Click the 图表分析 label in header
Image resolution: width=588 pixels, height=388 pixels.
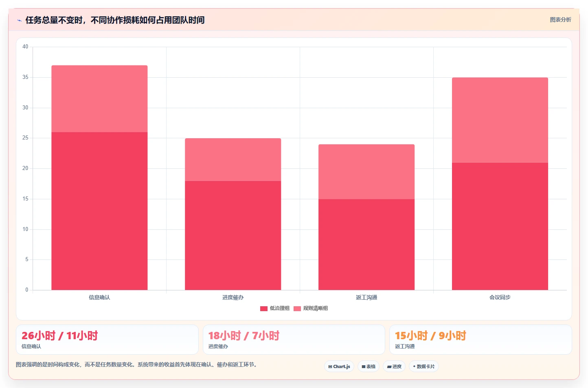tap(560, 20)
